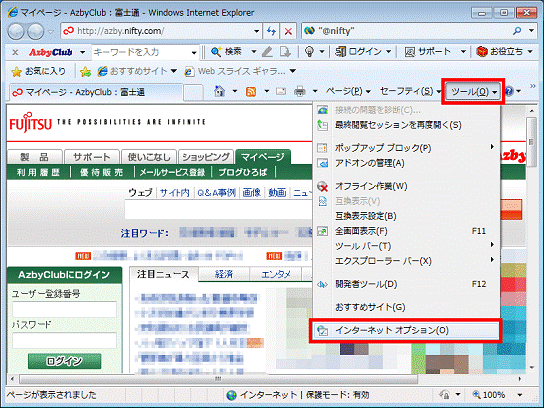Click the 利用履歴 green nav link
Screen dimensions: 544x408
(x=39, y=172)
